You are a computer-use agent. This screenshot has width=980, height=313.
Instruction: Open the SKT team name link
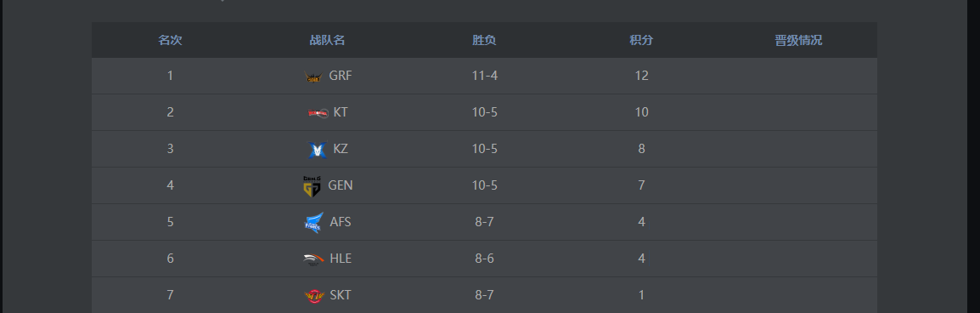pos(341,295)
